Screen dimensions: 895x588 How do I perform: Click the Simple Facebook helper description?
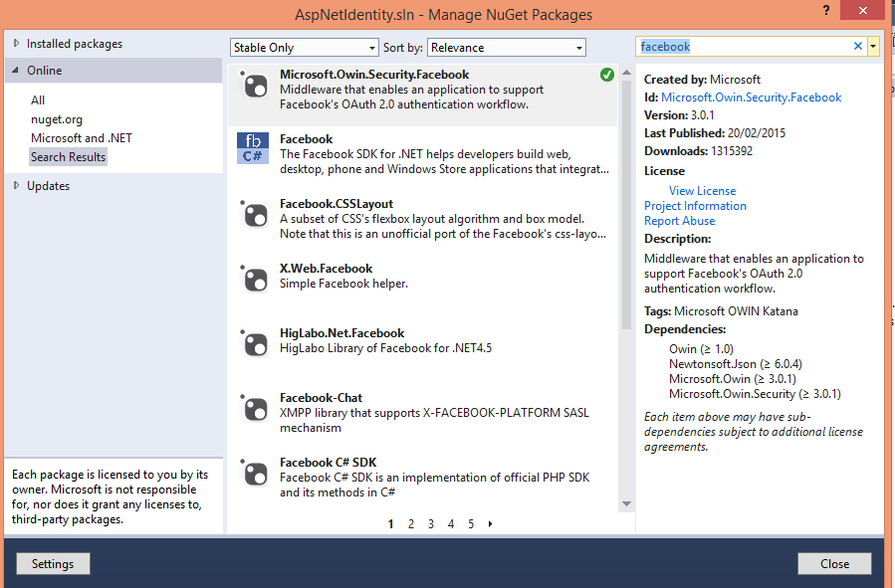(x=343, y=284)
